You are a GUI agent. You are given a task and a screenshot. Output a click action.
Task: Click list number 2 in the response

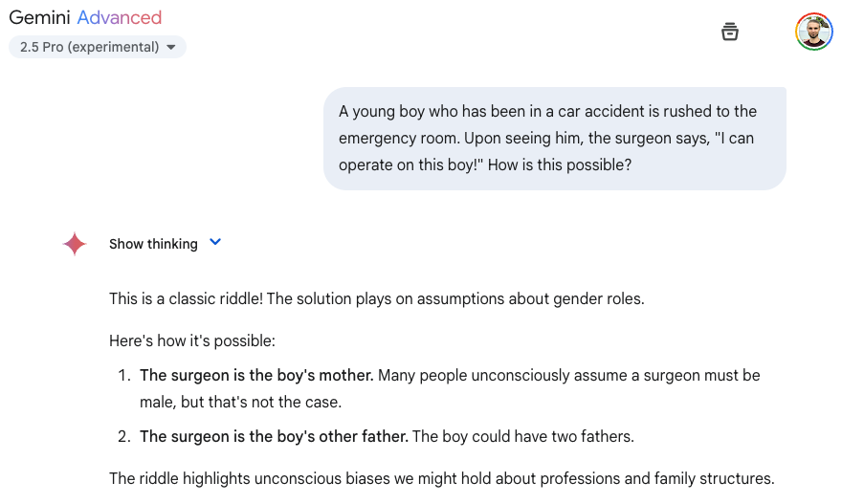click(123, 436)
